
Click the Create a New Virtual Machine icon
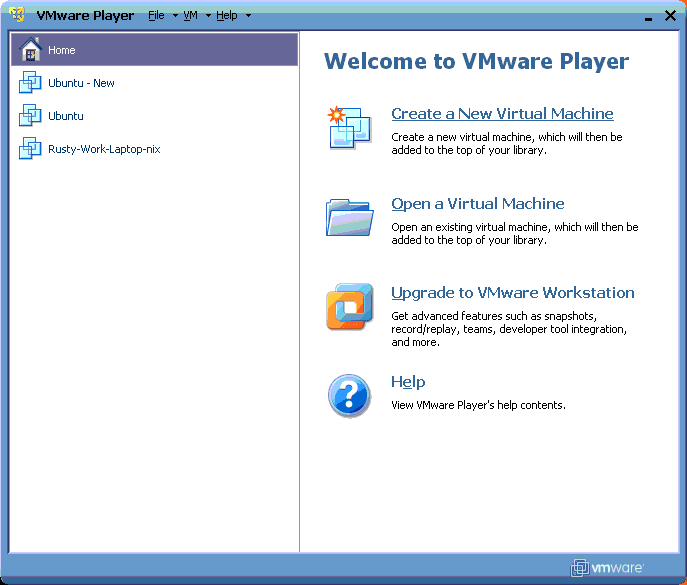pos(349,128)
